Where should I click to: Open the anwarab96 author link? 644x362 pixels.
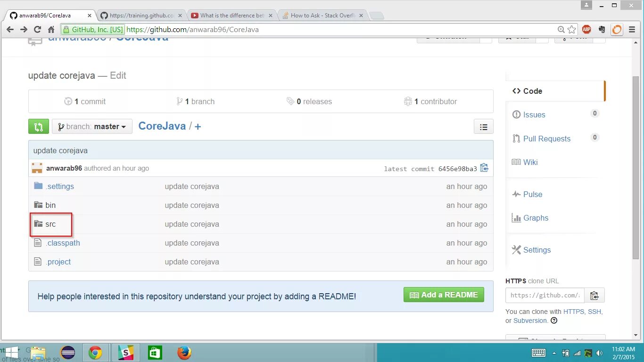tap(64, 168)
